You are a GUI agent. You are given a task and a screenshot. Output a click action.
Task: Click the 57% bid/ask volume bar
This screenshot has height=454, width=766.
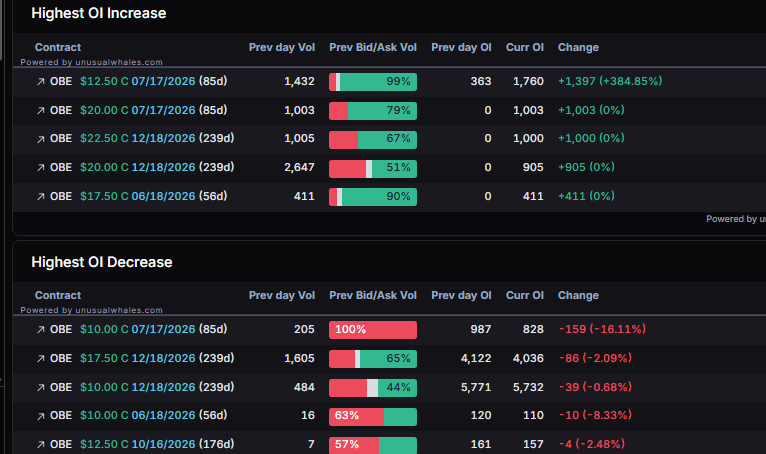point(373,445)
